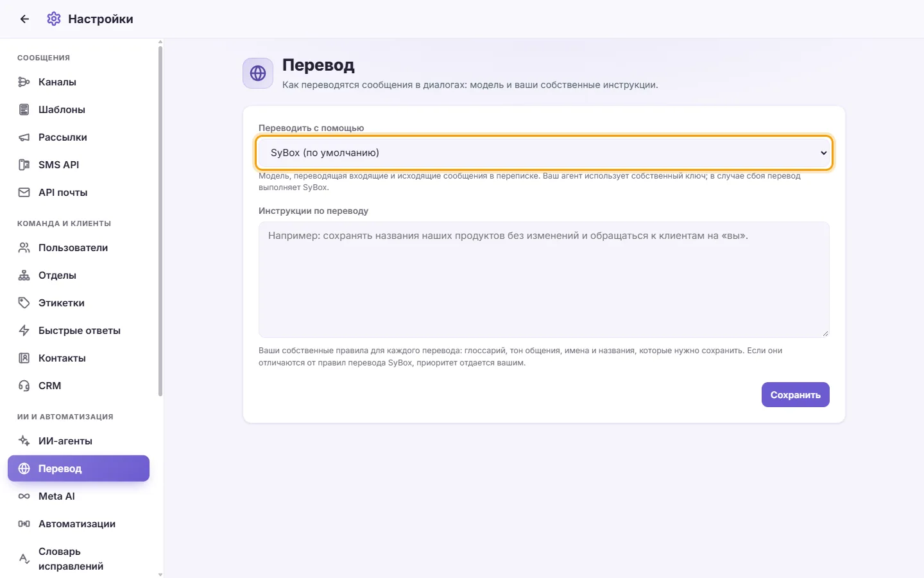
Task: Open Контакты settings page
Action: [x=78, y=358]
